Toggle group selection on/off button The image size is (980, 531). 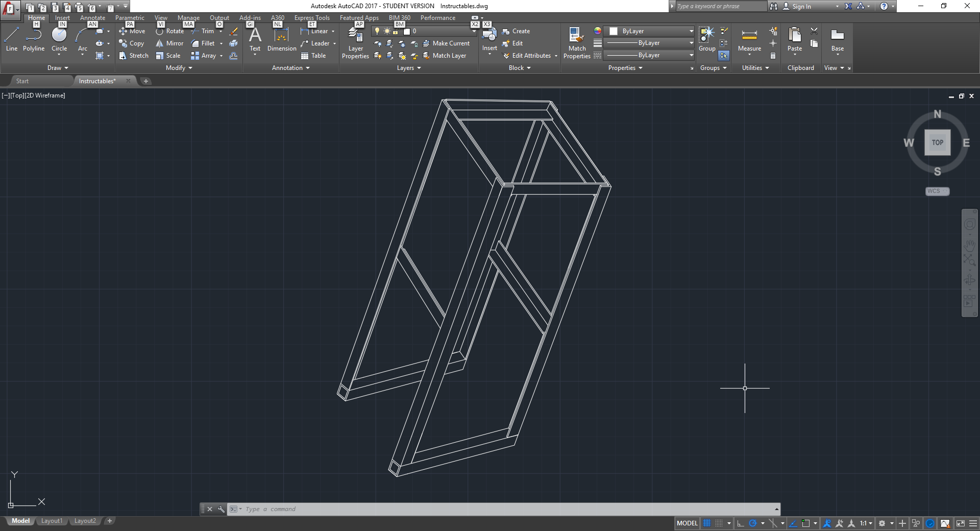pyautogui.click(x=724, y=56)
